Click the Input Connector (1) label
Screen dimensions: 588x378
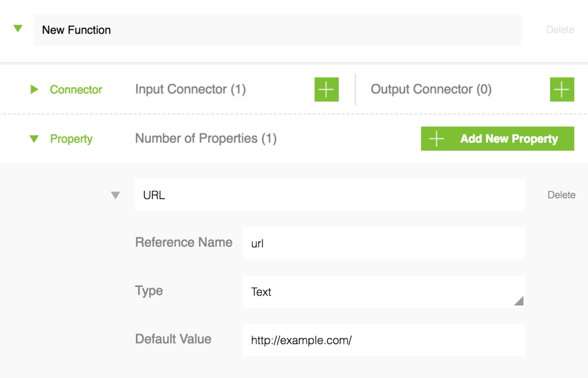(190, 89)
